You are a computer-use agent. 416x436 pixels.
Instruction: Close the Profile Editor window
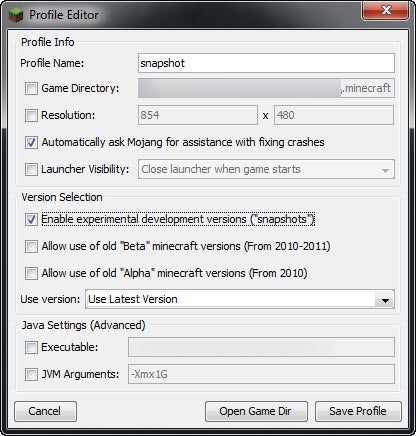386,10
